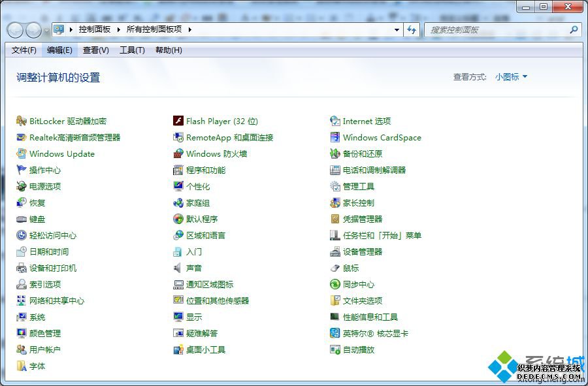The height and width of the screenshot is (386, 588).
Task: Open the 设备管理器 icon
Action: pos(335,252)
